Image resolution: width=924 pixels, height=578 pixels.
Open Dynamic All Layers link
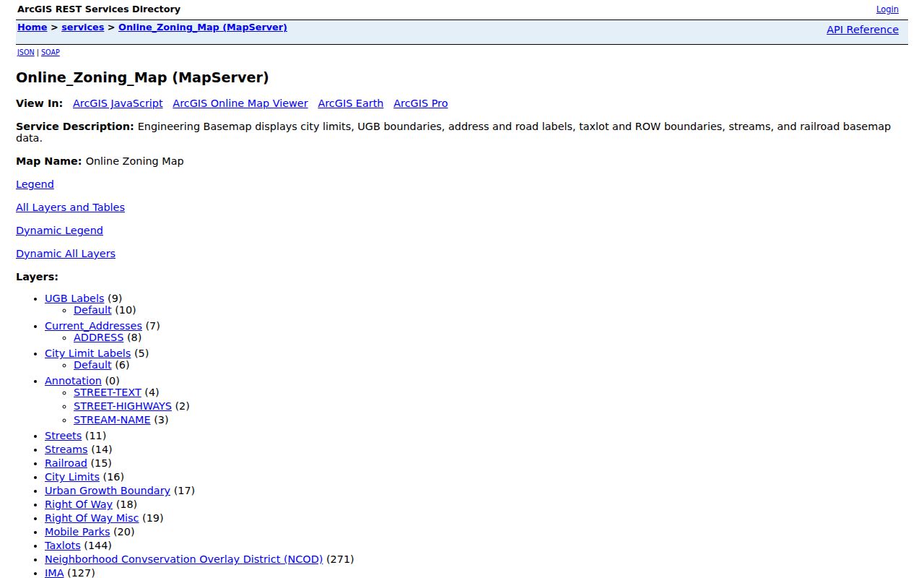[66, 254]
